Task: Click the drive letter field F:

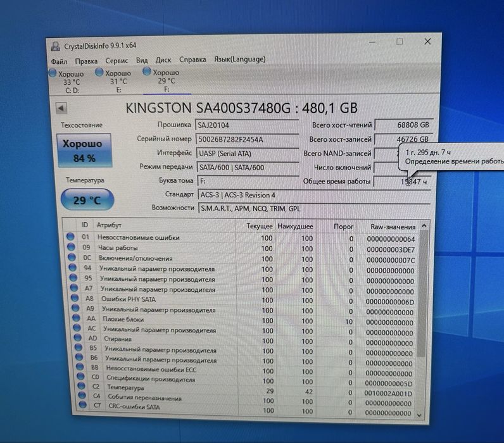Action: click(x=248, y=181)
